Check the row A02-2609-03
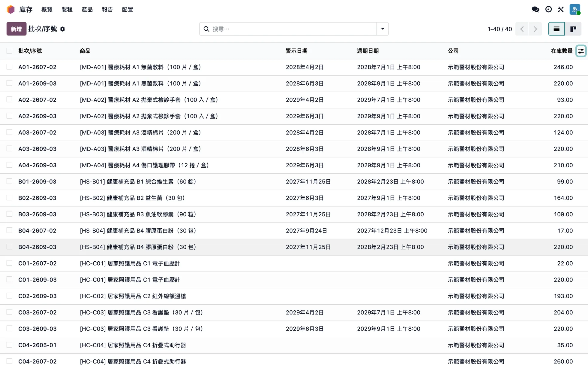The image size is (588, 368). tap(10, 116)
